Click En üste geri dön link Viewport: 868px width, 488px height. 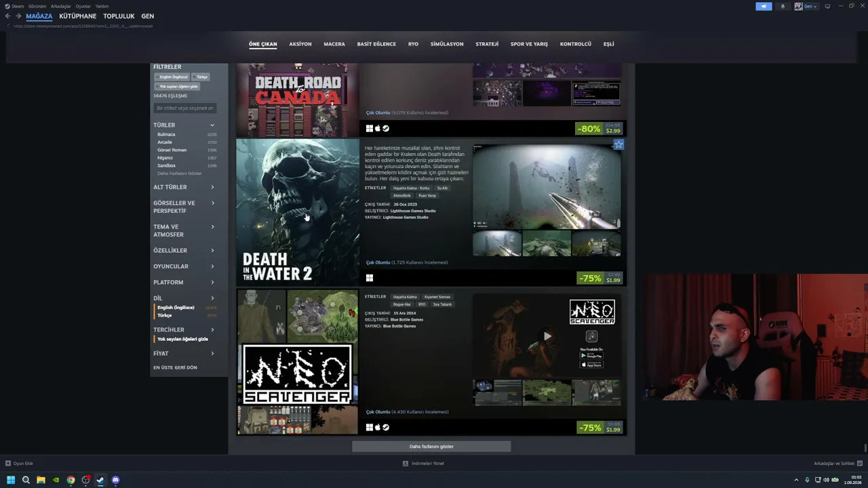[x=175, y=367]
